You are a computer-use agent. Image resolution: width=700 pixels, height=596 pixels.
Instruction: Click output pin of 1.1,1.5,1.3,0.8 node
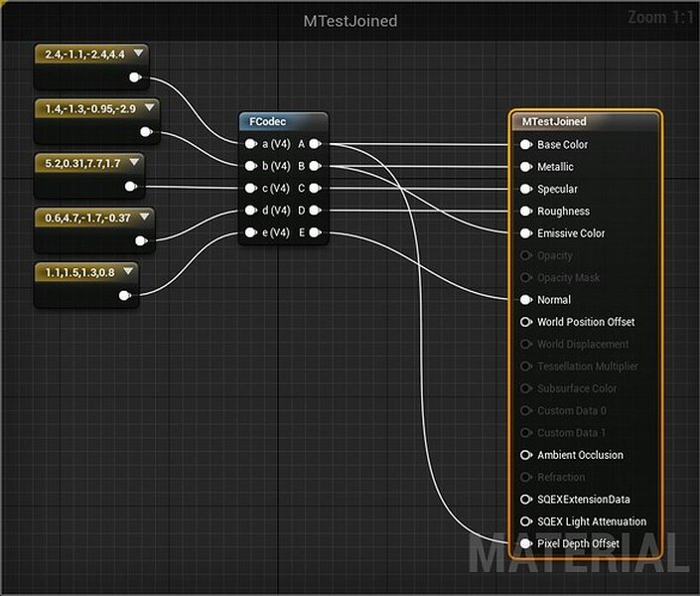pyautogui.click(x=125, y=295)
